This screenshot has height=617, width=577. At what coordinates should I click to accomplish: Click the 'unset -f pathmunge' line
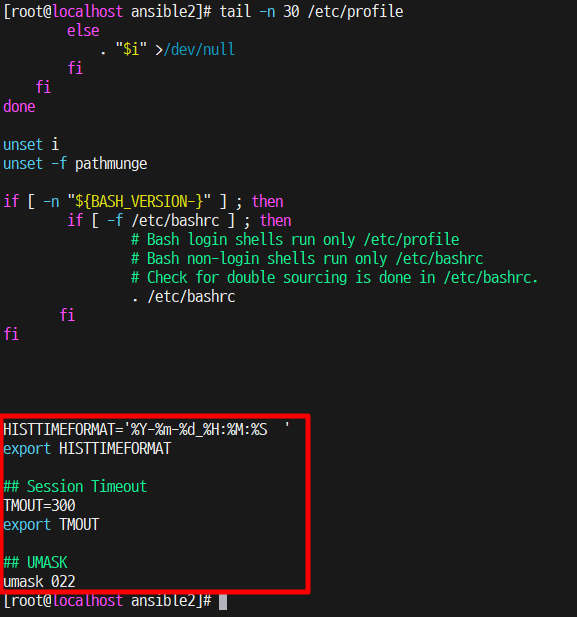pyautogui.click(x=75, y=164)
